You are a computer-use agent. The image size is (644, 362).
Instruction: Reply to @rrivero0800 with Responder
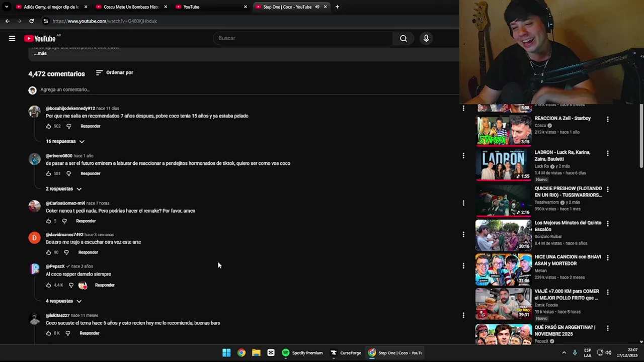pos(91,173)
